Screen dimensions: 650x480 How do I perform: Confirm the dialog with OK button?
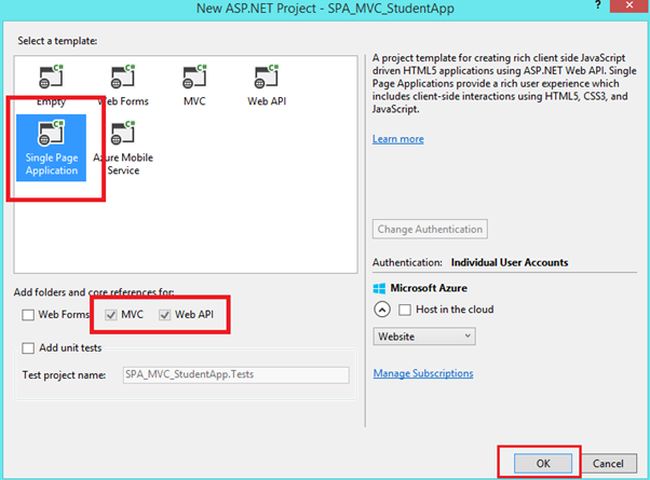point(543,463)
